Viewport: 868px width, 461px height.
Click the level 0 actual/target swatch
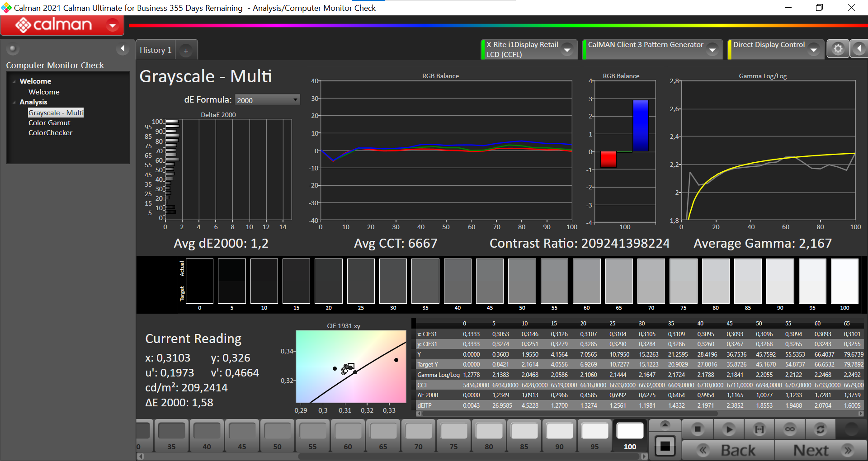click(199, 281)
